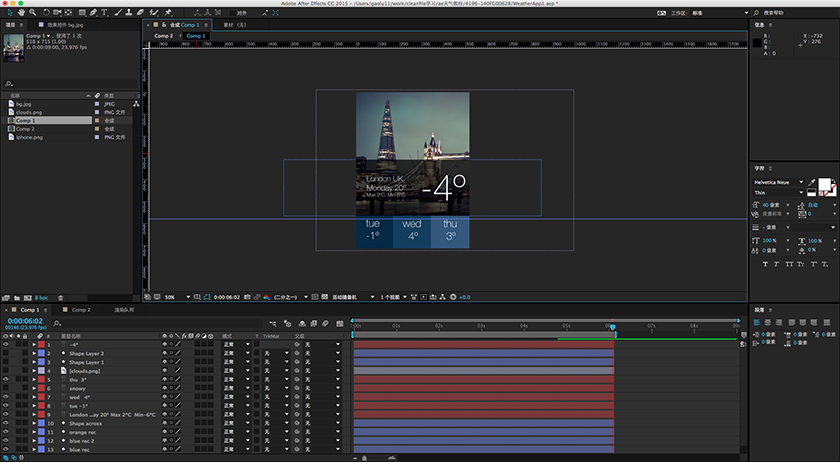
Task: Switch to the Comp 2 timeline tab
Action: click(81, 310)
